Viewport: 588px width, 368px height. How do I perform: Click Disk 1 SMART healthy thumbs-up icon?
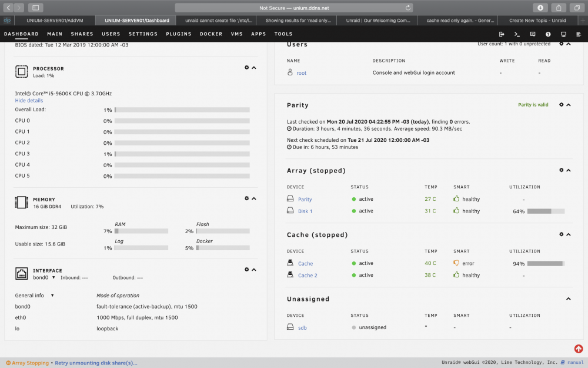[x=456, y=211]
